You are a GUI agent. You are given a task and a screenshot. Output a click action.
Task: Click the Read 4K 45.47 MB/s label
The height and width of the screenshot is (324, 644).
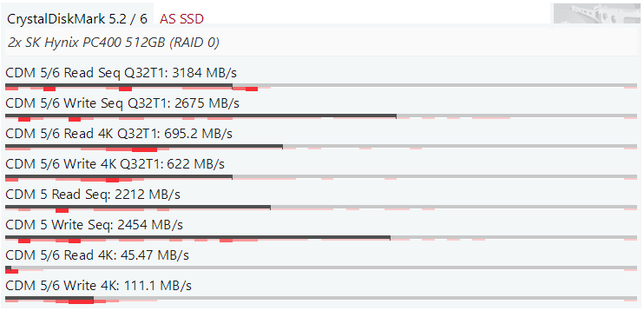click(97, 255)
